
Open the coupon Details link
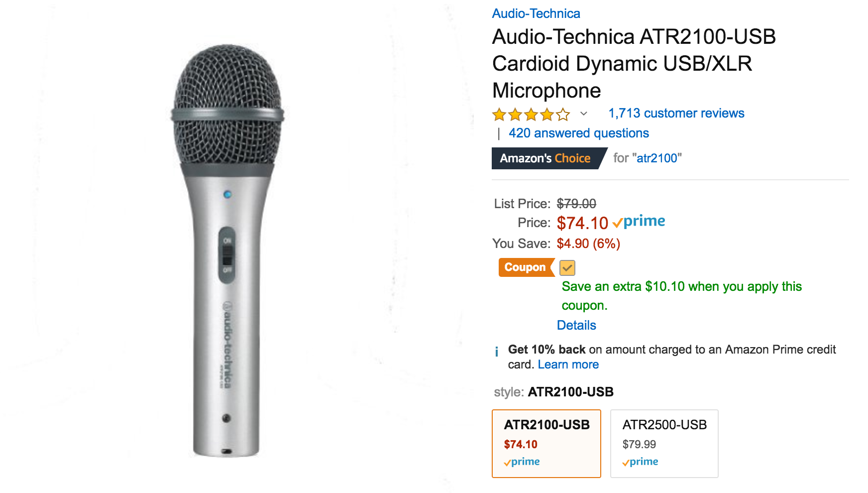pyautogui.click(x=576, y=325)
